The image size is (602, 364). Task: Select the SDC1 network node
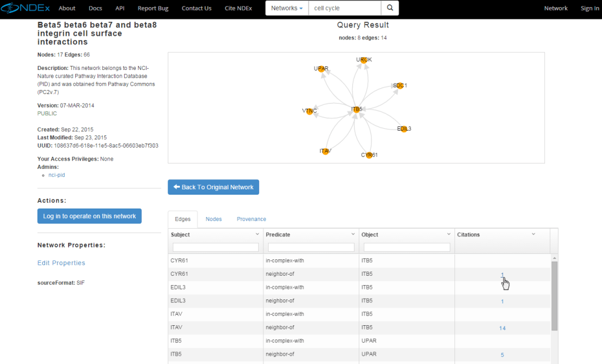400,86
